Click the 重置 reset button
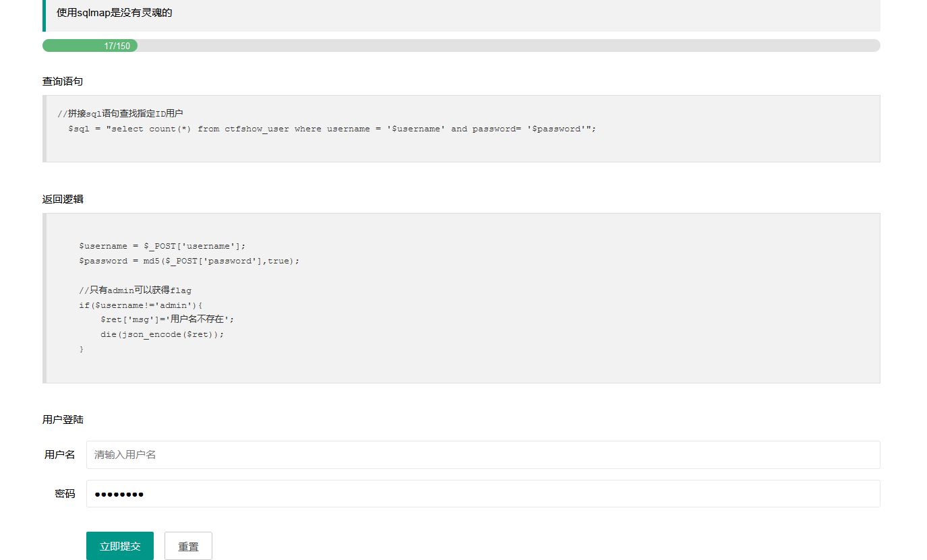This screenshot has height=560, width=927. (x=188, y=546)
